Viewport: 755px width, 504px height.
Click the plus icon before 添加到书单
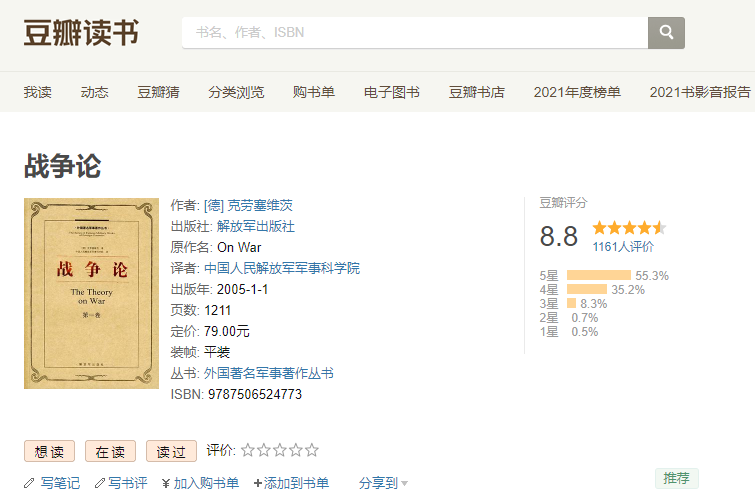pyautogui.click(x=258, y=483)
